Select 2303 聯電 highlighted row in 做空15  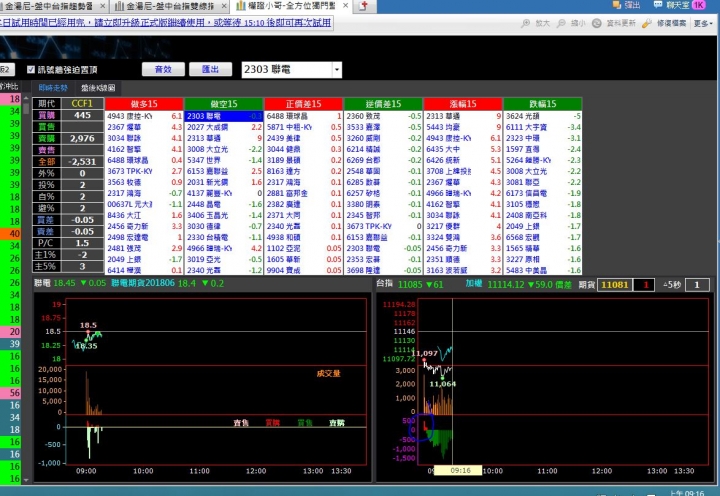pos(224,116)
